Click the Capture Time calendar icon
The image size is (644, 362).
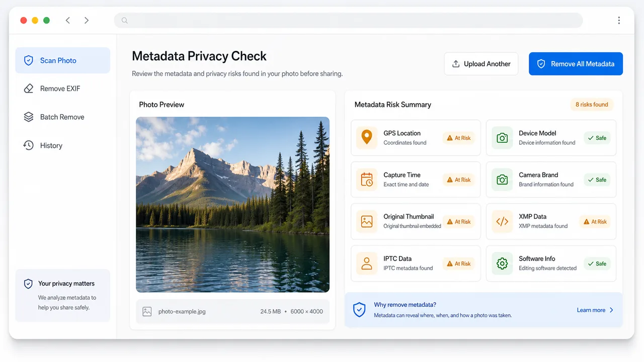(367, 179)
